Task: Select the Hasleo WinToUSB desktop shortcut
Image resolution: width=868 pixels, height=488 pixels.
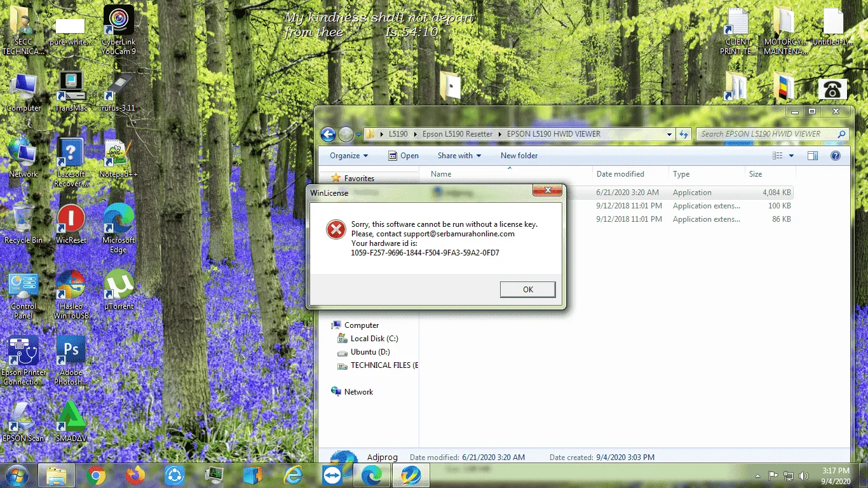Action: pos(71,295)
